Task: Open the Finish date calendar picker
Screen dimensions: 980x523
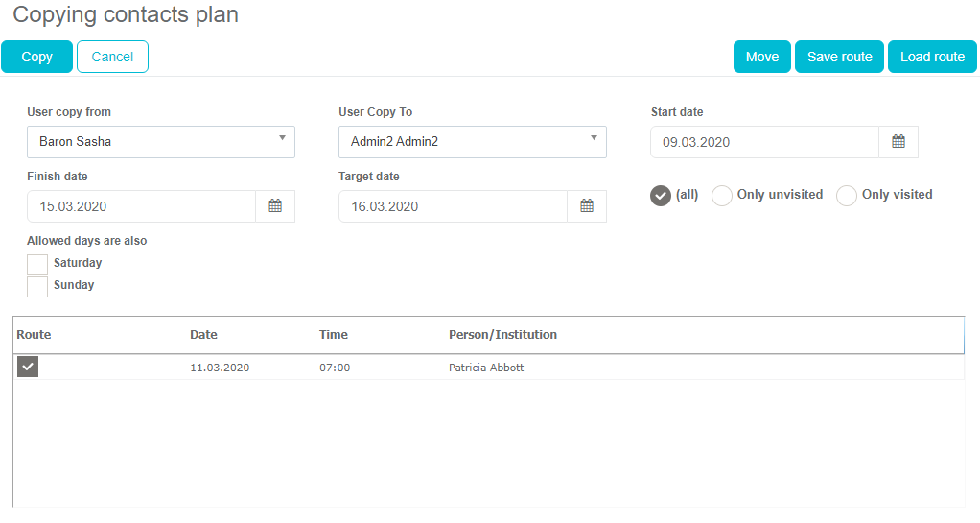Action: point(275,206)
